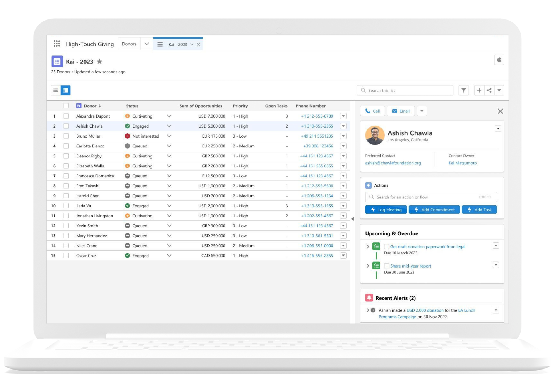This screenshot has width=555, height=392.
Task: Expand the dropdown for Ashish Chawla status
Action: [x=170, y=126]
